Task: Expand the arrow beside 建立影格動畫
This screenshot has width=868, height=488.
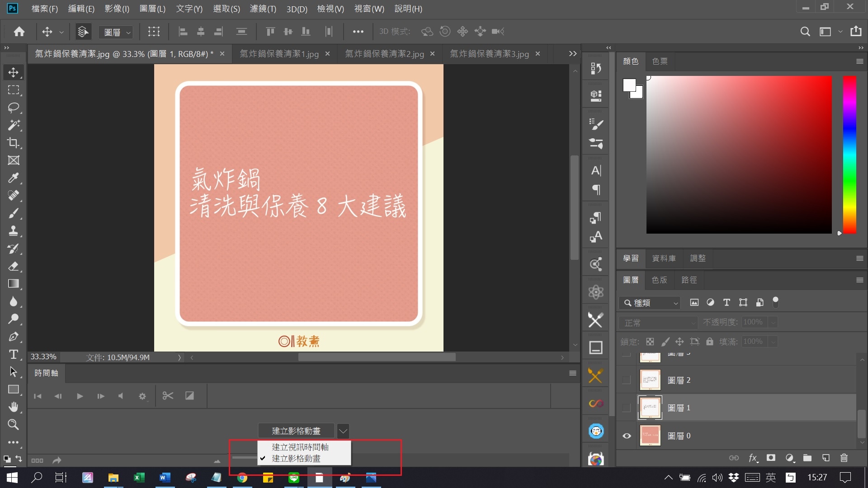Action: tap(343, 431)
